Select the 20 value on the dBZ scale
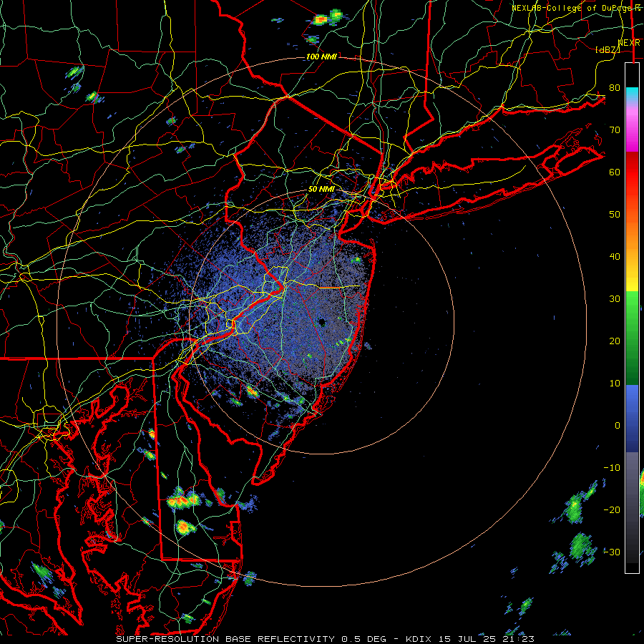Image resolution: width=644 pixels, height=644 pixels. (615, 341)
